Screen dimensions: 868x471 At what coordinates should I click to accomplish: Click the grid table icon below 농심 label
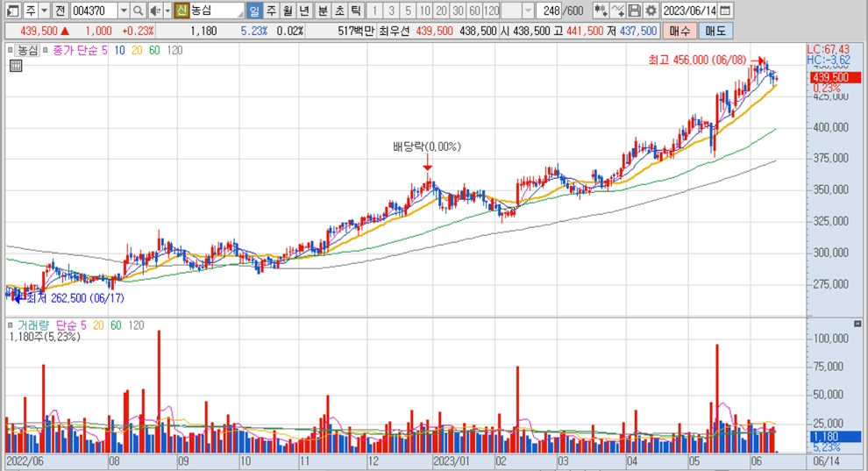[15, 64]
